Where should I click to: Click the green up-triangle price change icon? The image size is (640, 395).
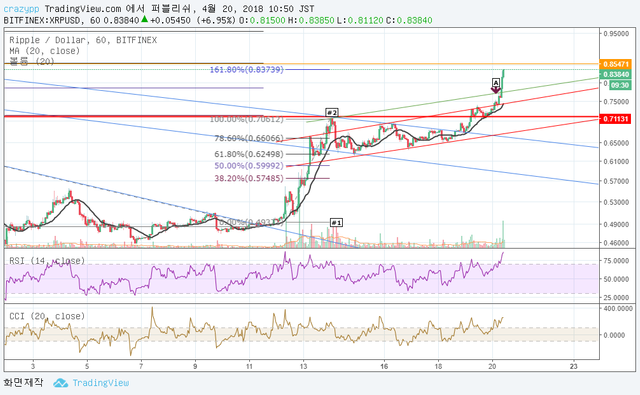pos(144,19)
